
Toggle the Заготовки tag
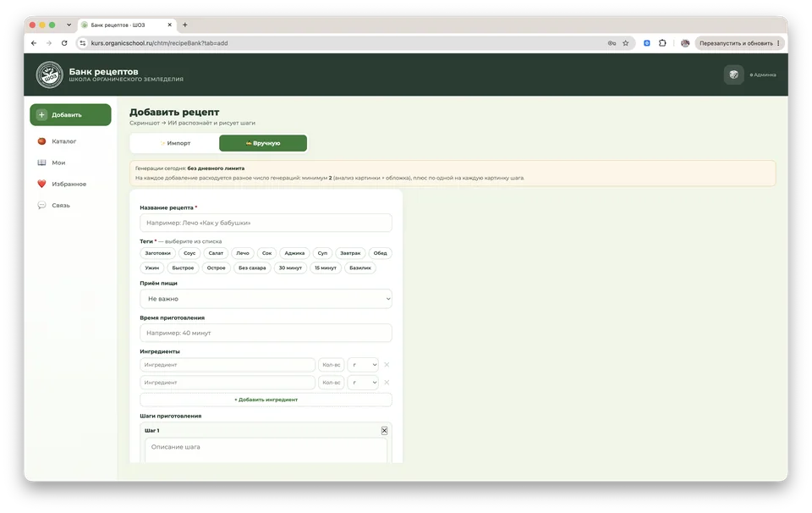click(x=157, y=253)
